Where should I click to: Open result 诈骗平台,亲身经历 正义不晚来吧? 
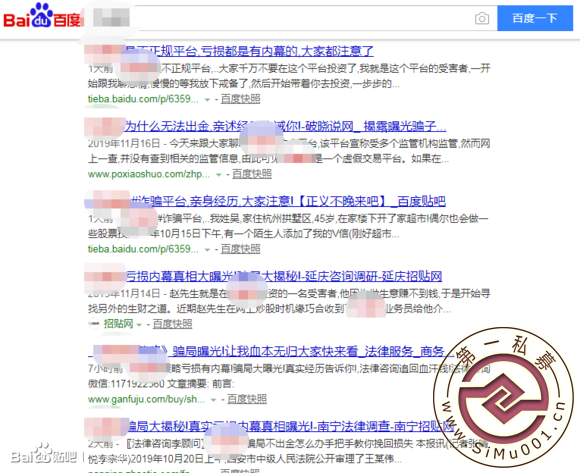(265, 201)
